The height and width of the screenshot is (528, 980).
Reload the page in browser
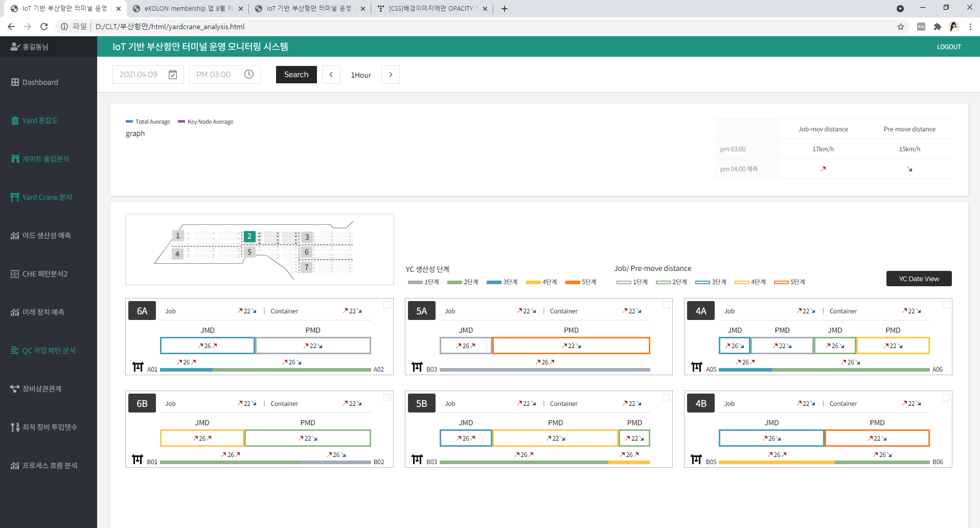44,27
